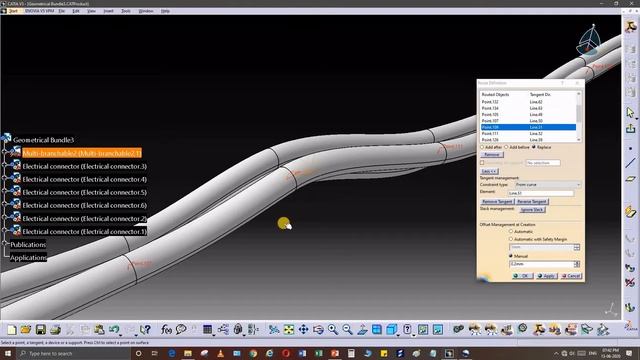Expand the Electrical connector.1 node

tap(4, 230)
